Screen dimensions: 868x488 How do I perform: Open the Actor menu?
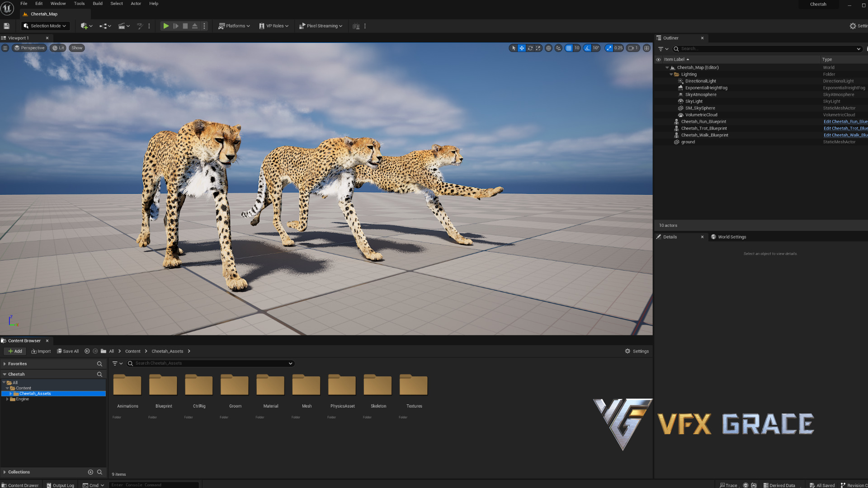136,4
